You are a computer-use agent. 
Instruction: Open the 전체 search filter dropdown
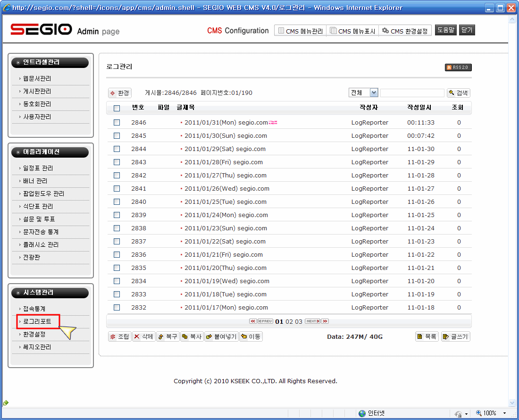(363, 93)
